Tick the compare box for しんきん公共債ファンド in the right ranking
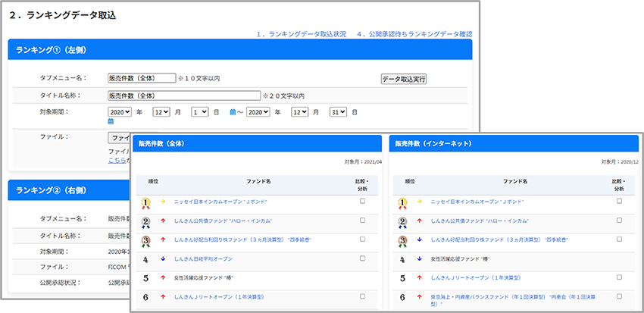This screenshot has height=313, width=644. coord(619,221)
